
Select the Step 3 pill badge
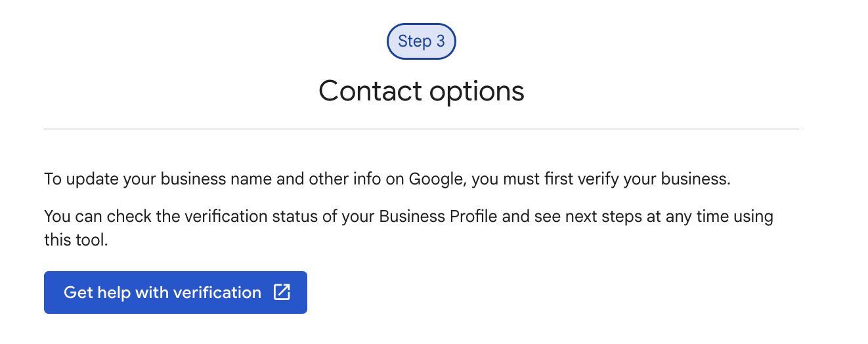422,41
